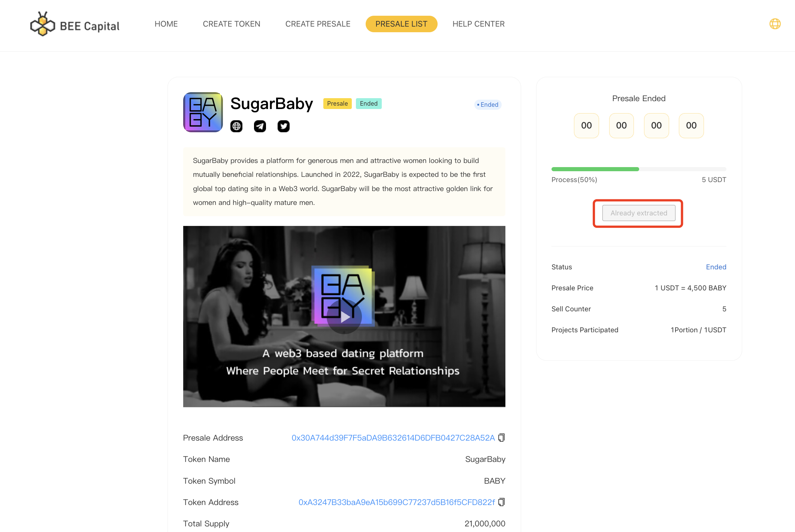
Task: Click the Already extracted button
Action: pyautogui.click(x=639, y=213)
